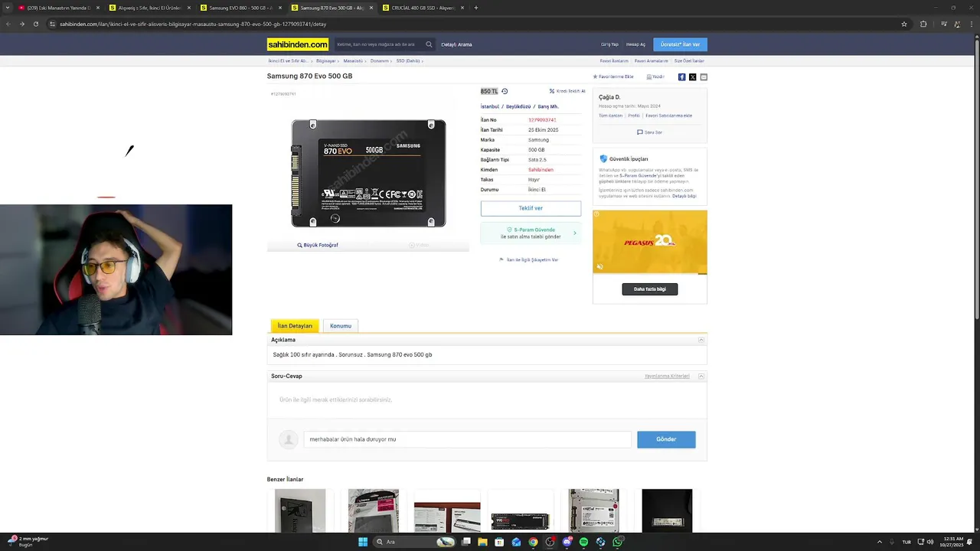Screen dimensions: 980x551
Task: Collapse the Soru-Cevap section
Action: coord(701,377)
